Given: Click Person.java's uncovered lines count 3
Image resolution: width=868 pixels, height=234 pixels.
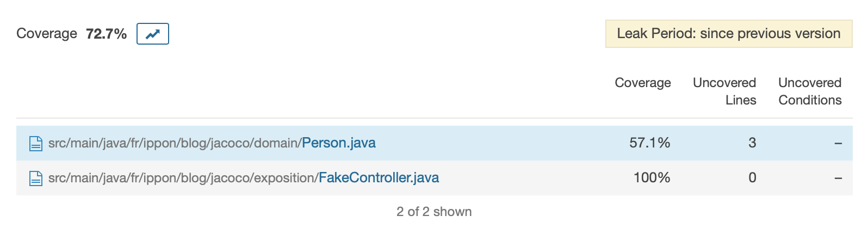Looking at the screenshot, I should (x=752, y=143).
